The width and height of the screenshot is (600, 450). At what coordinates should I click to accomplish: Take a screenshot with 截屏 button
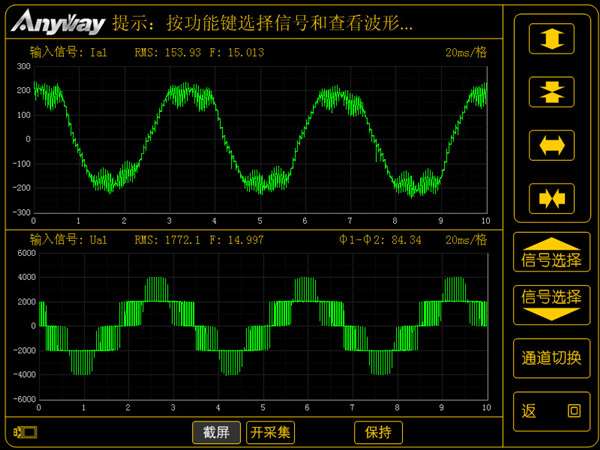point(217,432)
